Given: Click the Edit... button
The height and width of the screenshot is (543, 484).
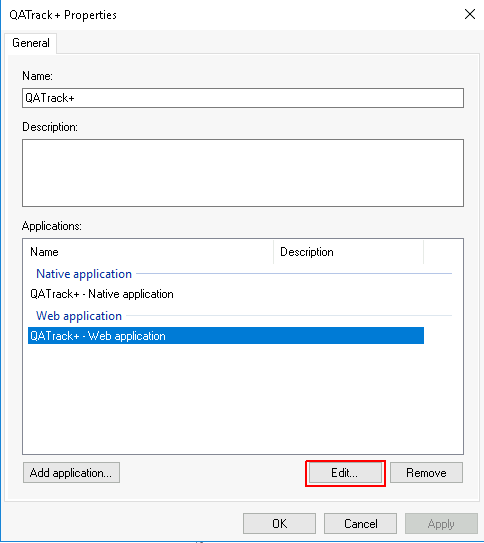Looking at the screenshot, I should click(345, 473).
